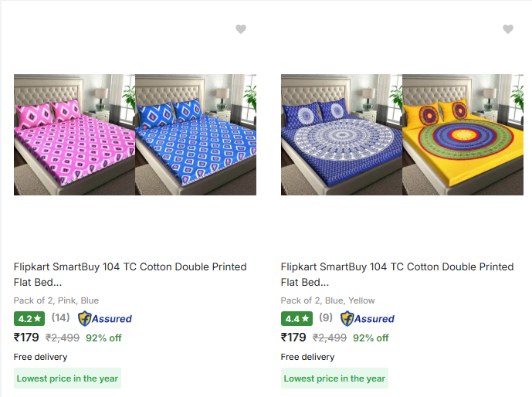Click 'Pack of 2, Blue, Yellow' subtitle
The height and width of the screenshot is (397, 532).
[328, 300]
